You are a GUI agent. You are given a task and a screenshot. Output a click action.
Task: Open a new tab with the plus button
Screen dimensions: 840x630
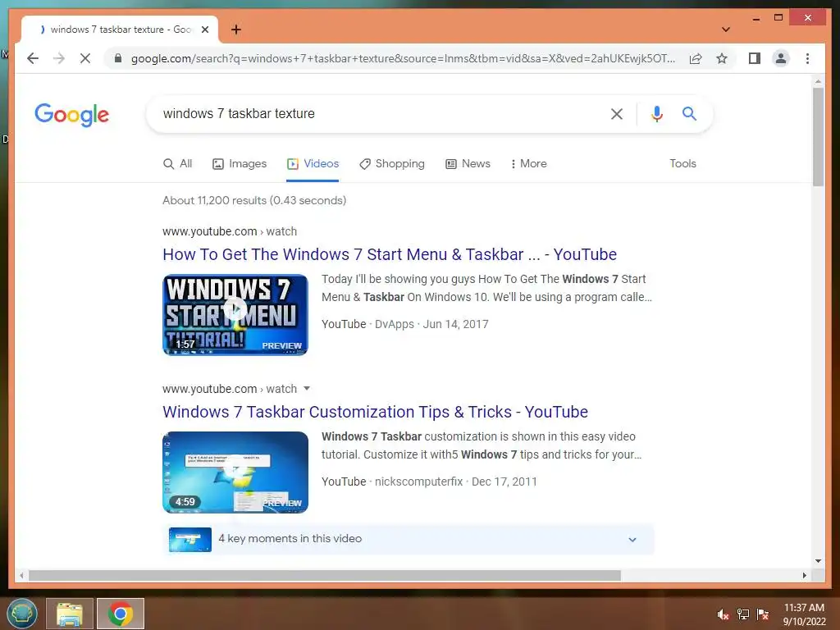(235, 30)
